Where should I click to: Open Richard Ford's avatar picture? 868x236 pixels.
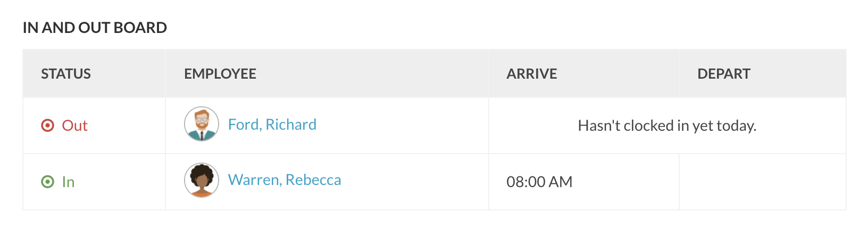[202, 124]
